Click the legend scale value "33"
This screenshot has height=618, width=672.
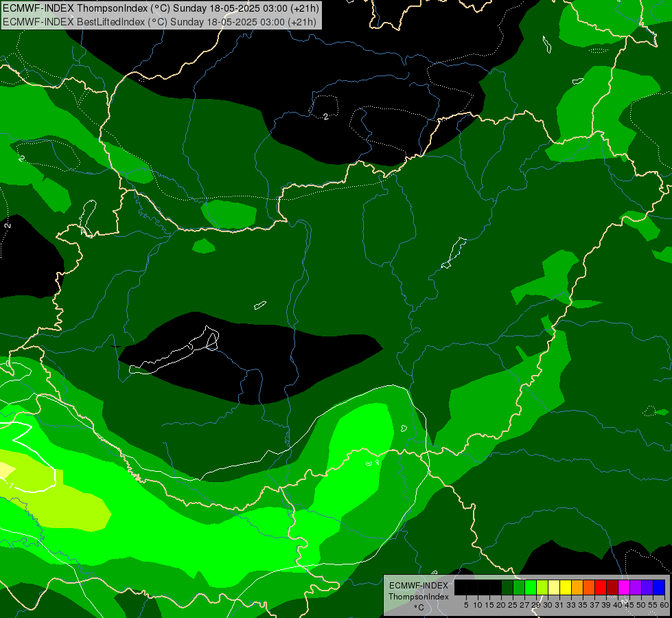click(571, 605)
